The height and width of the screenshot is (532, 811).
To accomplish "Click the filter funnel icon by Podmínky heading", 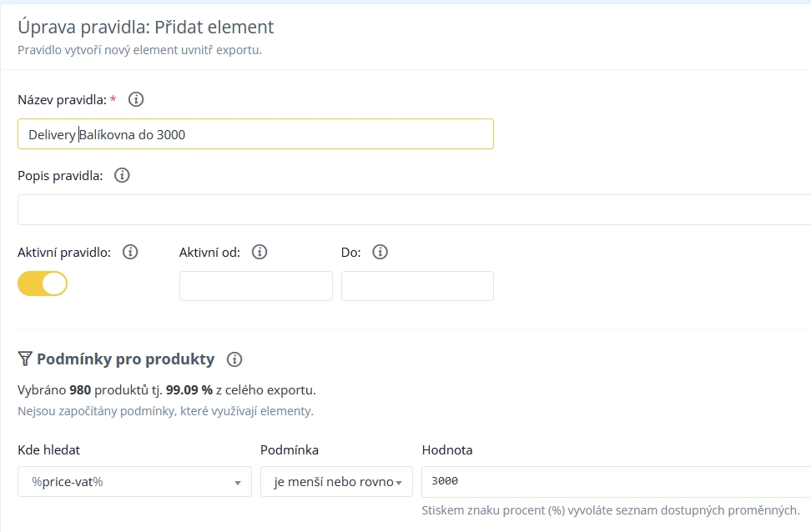I will click(x=25, y=359).
